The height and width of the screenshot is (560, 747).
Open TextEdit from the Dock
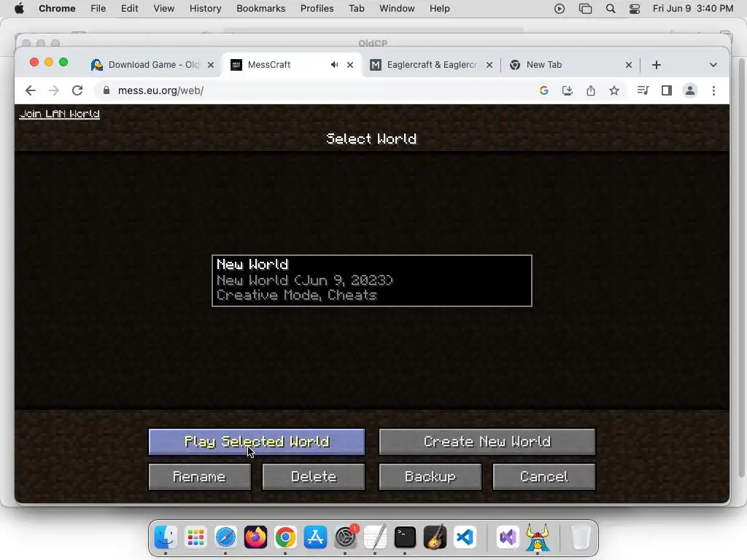point(376,537)
